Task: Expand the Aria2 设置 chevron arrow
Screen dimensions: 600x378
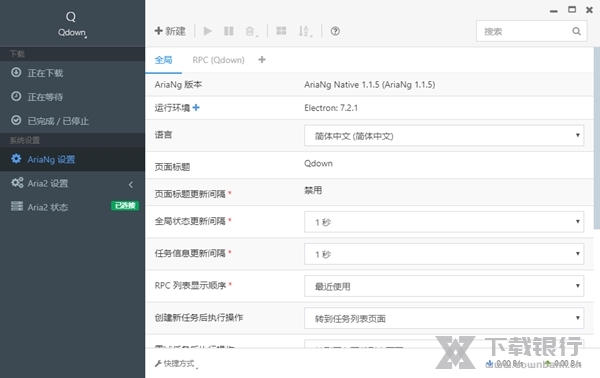Action: click(131, 184)
